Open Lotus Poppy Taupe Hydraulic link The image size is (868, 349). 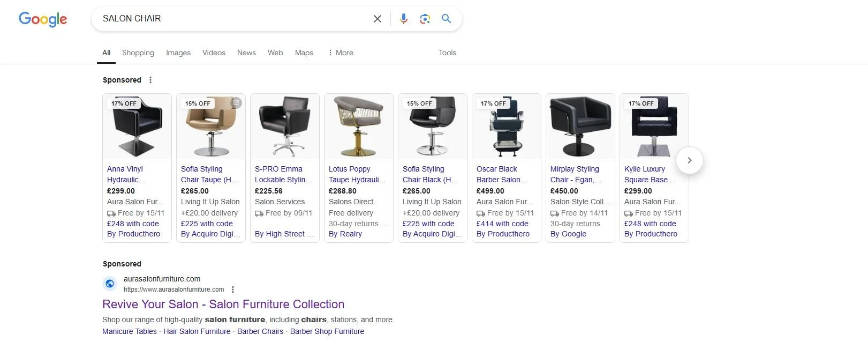click(x=357, y=174)
